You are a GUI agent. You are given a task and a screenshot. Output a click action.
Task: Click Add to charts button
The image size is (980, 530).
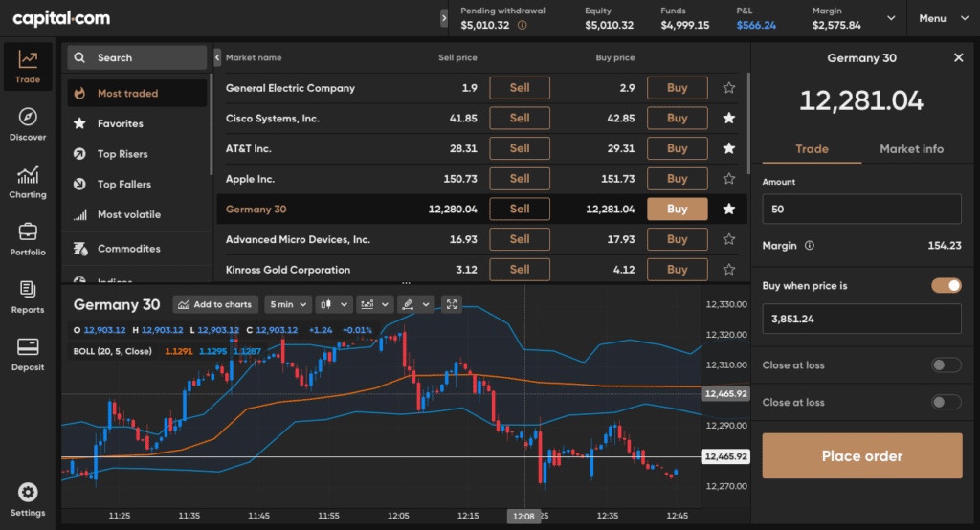click(x=215, y=304)
